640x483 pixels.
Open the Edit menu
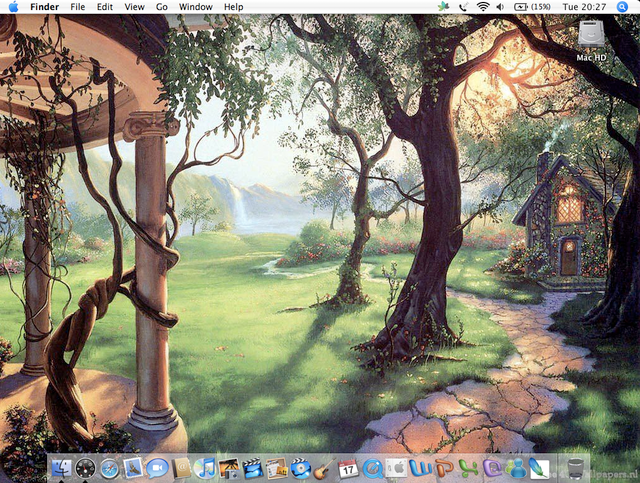click(x=105, y=7)
